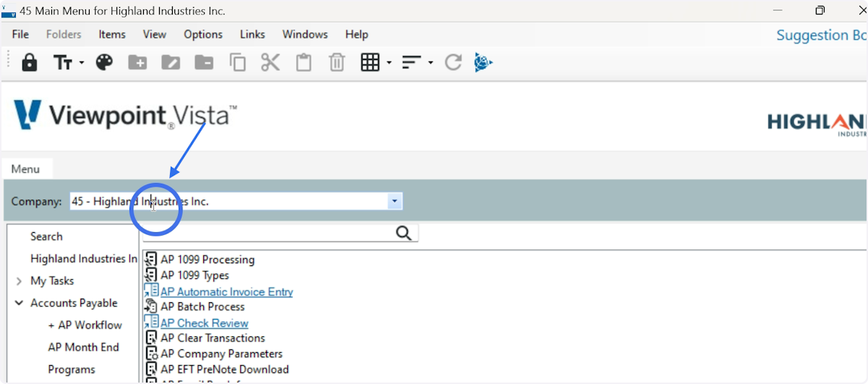Click the sort lines icon
The image size is (868, 384).
(412, 63)
